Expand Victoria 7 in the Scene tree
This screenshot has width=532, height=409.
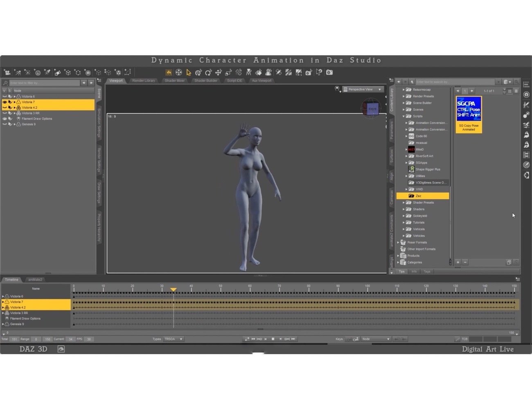[14, 102]
